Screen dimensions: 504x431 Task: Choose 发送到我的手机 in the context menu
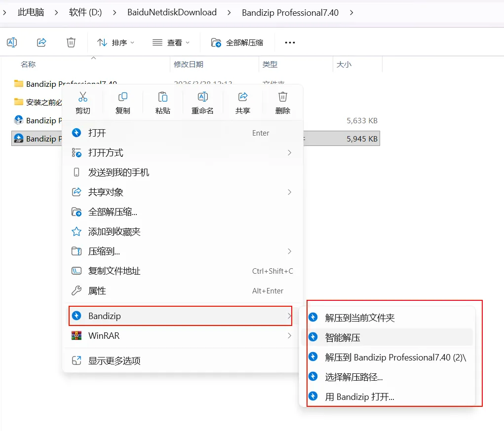pyautogui.click(x=183, y=173)
